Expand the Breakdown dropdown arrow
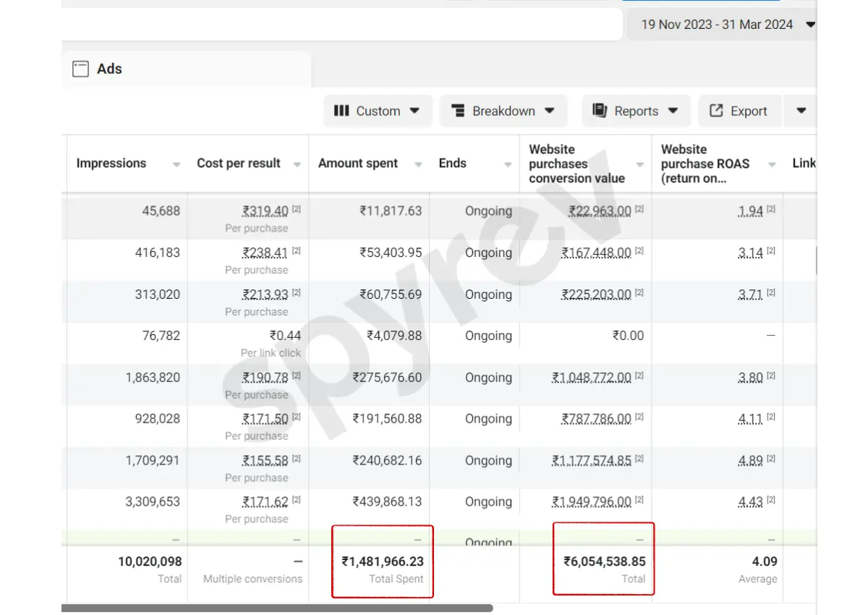 coord(550,111)
